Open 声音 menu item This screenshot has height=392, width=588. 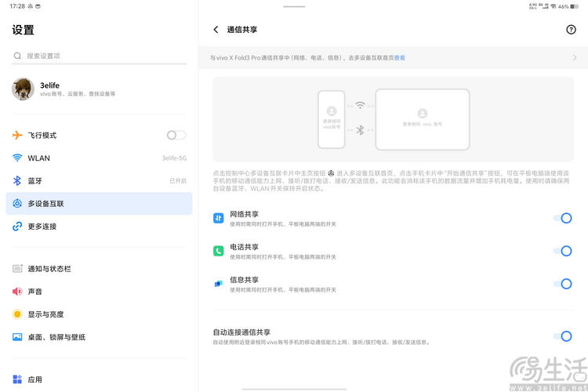coord(99,292)
